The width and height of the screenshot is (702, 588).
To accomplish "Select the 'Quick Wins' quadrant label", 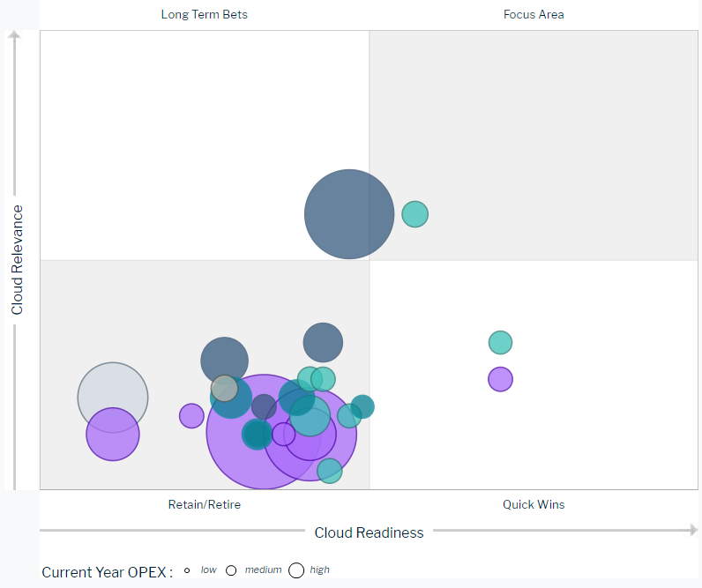I will [534, 504].
